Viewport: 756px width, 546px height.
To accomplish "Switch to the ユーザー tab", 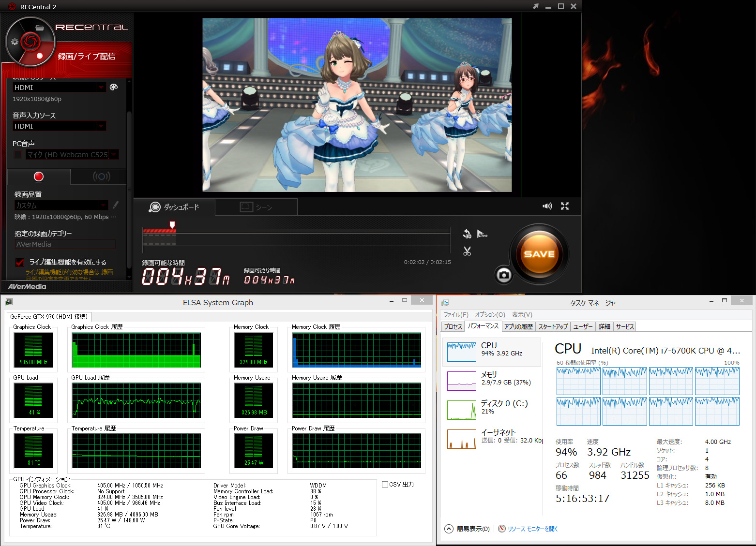I will 583,326.
